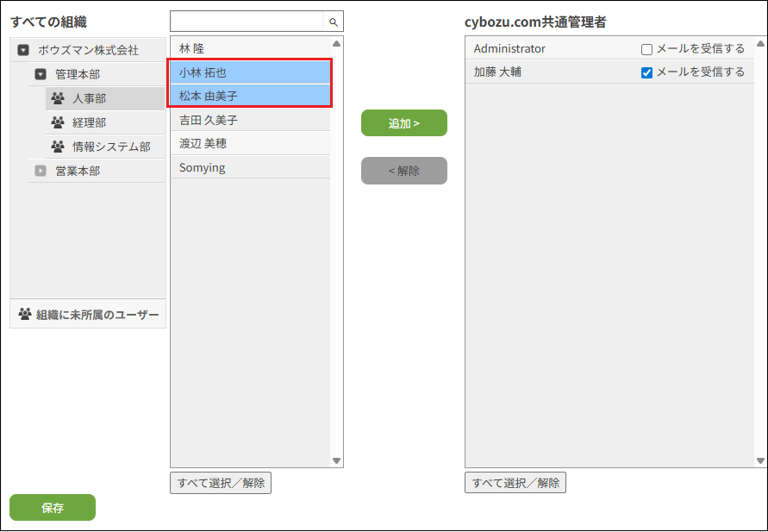Uncheck mail receiving for 加藤 大輔
This screenshot has height=532, width=768.
coord(647,73)
